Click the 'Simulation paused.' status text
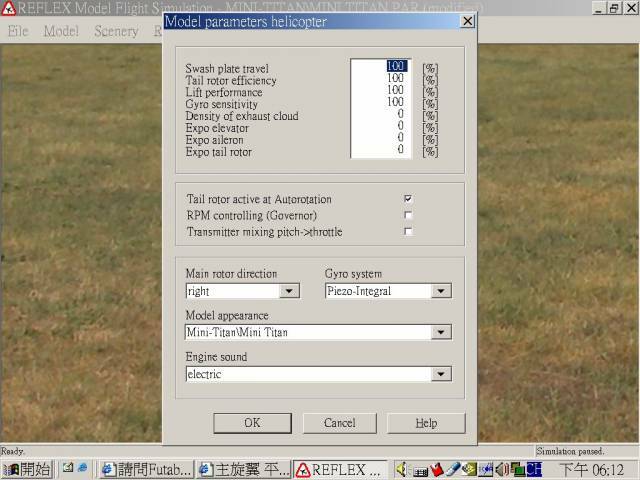640x480 pixels. click(x=570, y=451)
